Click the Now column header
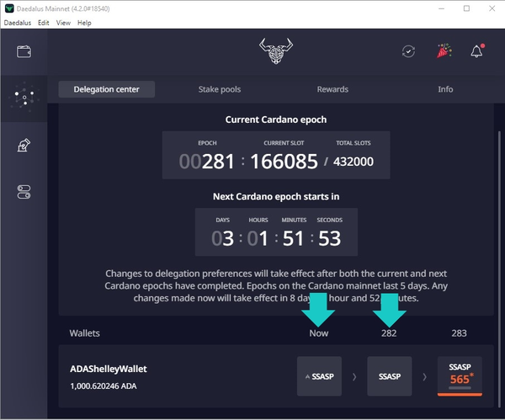 click(318, 333)
